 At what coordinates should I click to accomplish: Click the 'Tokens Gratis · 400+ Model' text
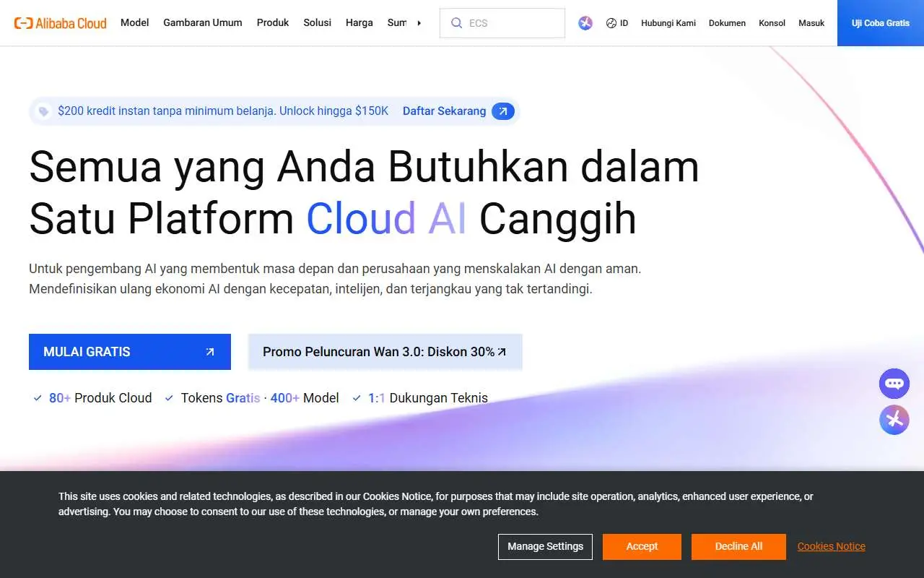260,398
